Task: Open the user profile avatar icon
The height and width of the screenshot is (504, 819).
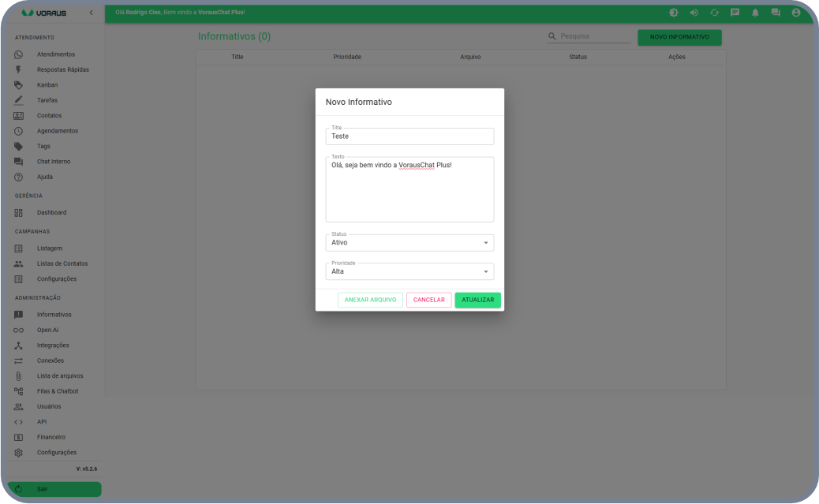Action: click(796, 13)
